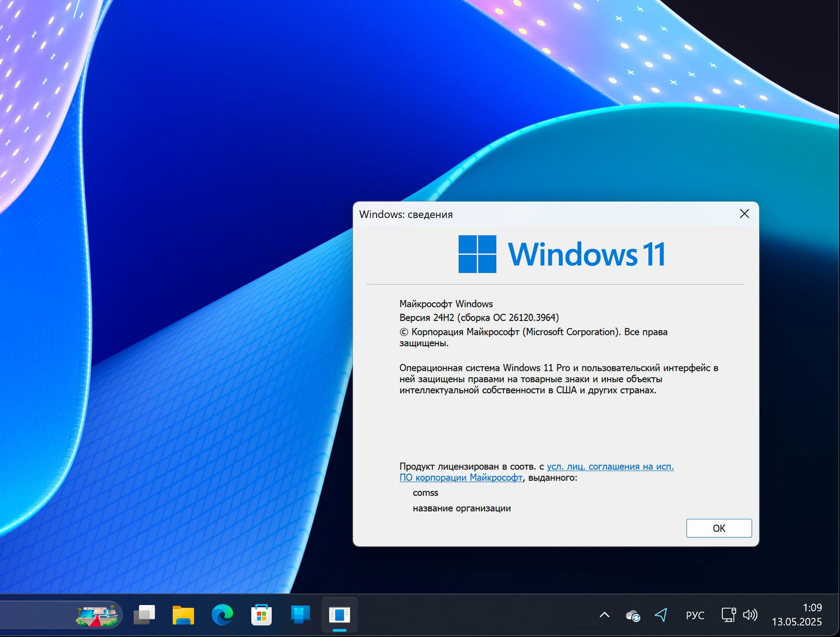
Task: Launch File Explorer from the taskbar
Action: click(183, 615)
